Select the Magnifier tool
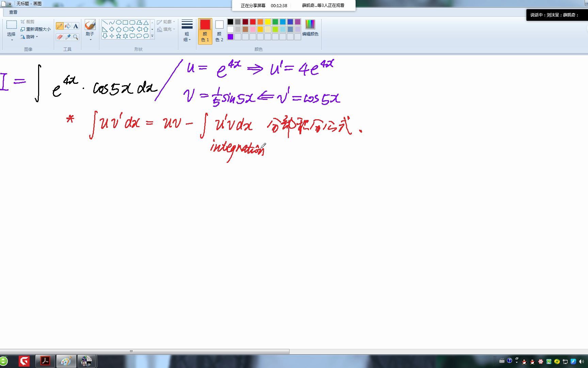Viewport: 588px width, 368px height. (x=76, y=37)
